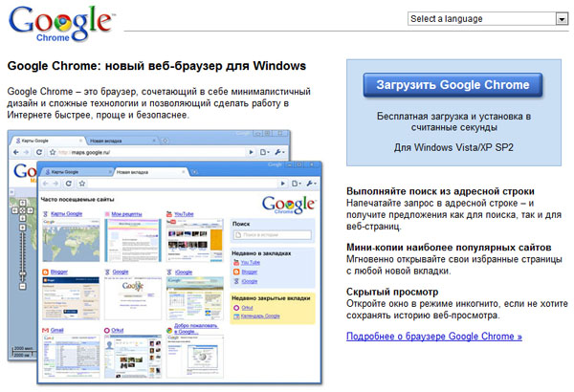Image resolution: width=574 pixels, height=392 pixels.
Task: Select Карты Google tab in the rear window
Action: click(x=48, y=141)
